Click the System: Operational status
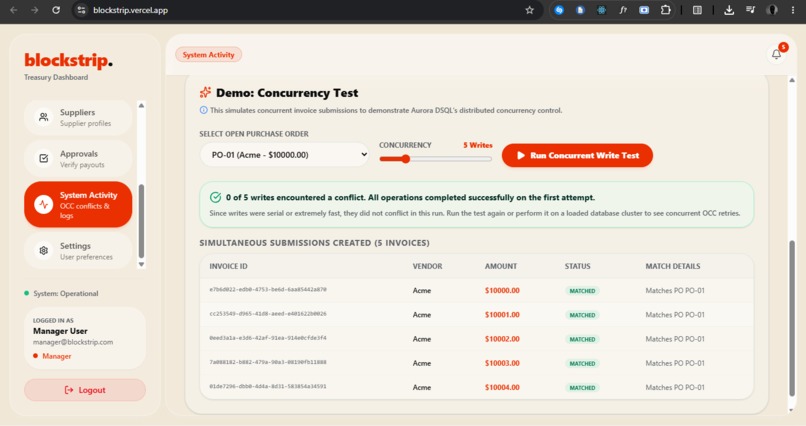806x426 pixels. (x=61, y=293)
